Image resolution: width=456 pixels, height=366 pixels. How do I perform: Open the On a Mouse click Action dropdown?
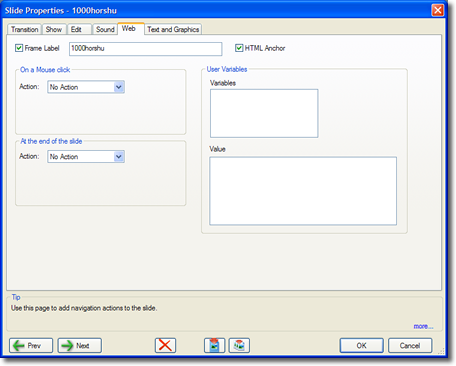pyautogui.click(x=86, y=87)
